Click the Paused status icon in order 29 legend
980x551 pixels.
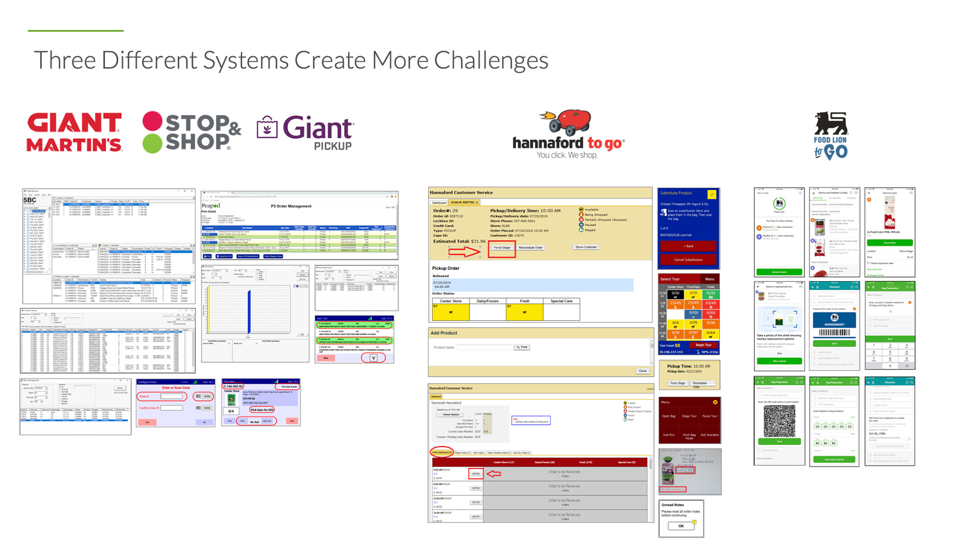581,225
